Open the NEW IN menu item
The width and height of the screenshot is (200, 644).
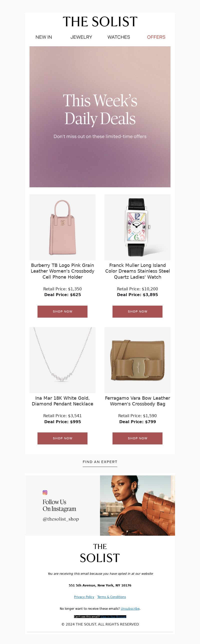44,37
